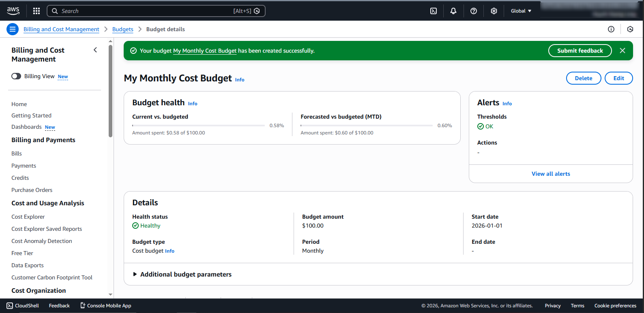This screenshot has width=644, height=313.
Task: Open Free Tier in sidebar
Action: pyautogui.click(x=22, y=253)
